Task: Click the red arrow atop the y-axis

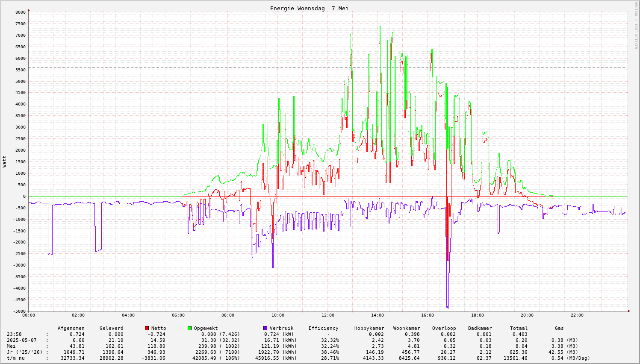Action: point(29,10)
